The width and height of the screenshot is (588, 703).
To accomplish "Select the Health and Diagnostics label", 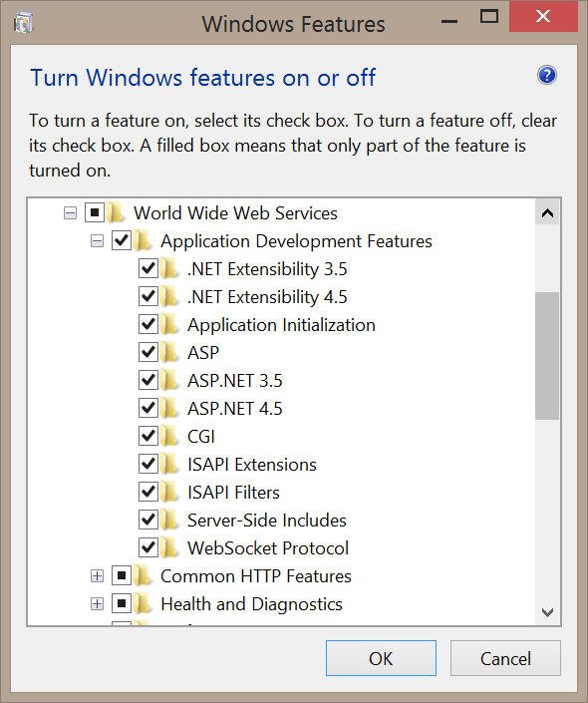I will click(x=251, y=604).
